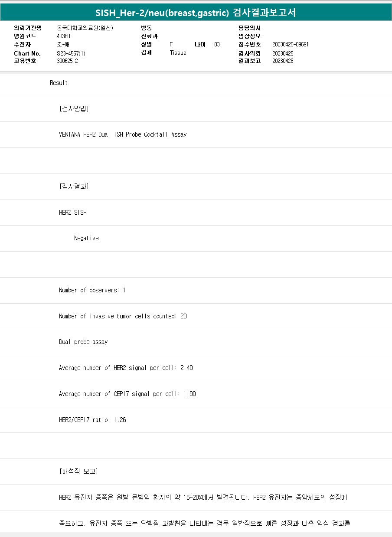Click the Negative result text
Screen dimensions: 392x537
[x=86, y=238]
